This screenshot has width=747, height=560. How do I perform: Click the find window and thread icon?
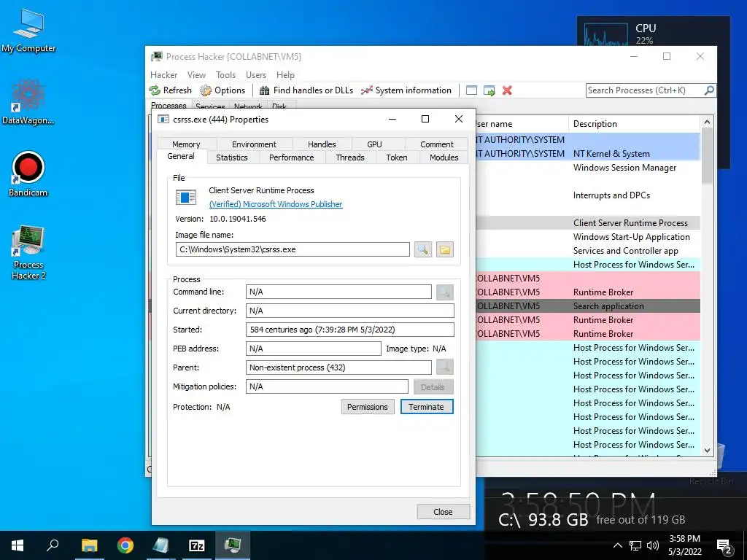point(489,90)
